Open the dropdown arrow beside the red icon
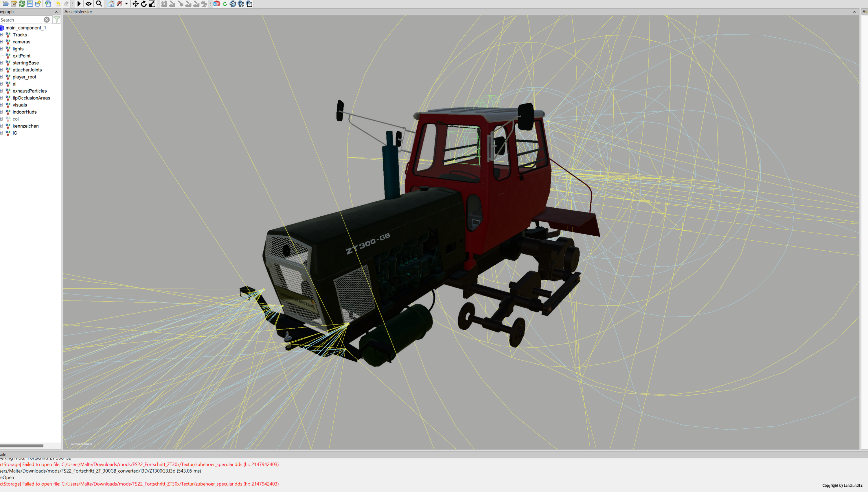The image size is (868, 492). 126,4
